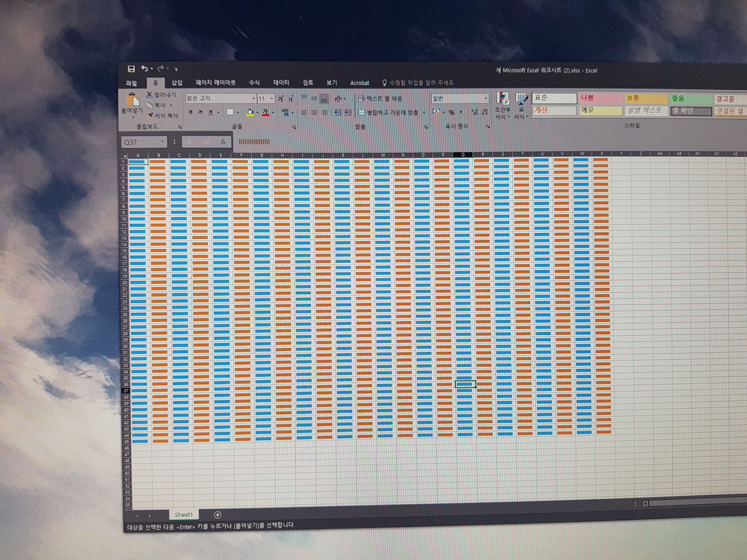This screenshot has height=560, width=747.
Task: Click 병합하고 가운데 맞춤 merge button
Action: pos(388,113)
